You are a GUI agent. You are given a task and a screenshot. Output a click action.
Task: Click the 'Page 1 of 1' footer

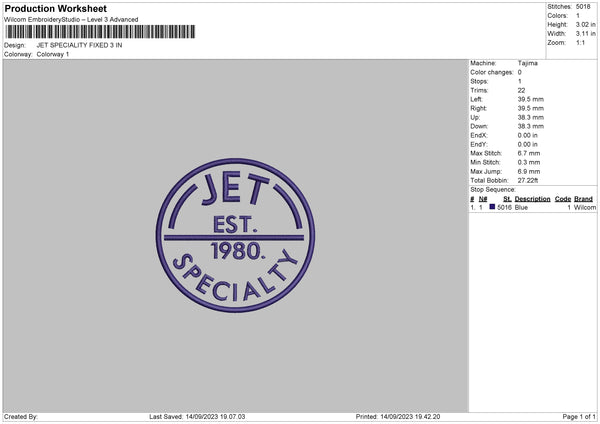(579, 416)
